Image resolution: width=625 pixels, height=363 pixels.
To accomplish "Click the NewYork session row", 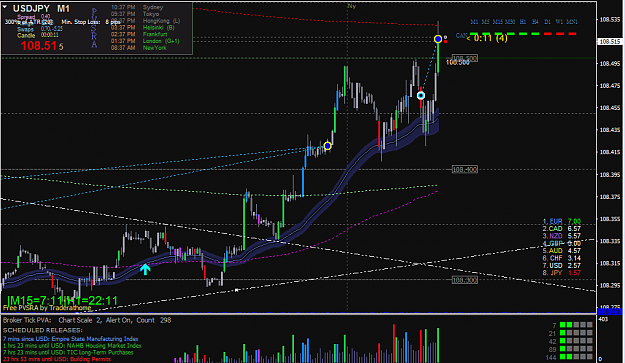I will pyautogui.click(x=138, y=48).
